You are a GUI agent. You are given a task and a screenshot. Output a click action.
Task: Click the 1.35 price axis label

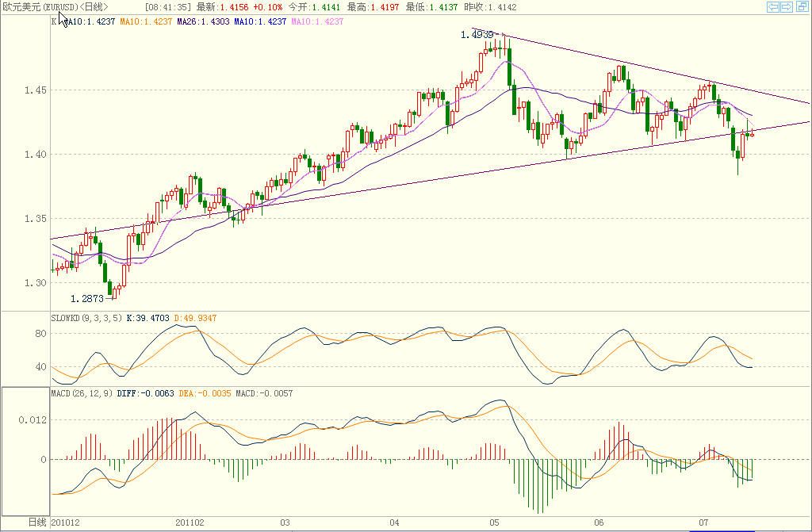click(35, 219)
